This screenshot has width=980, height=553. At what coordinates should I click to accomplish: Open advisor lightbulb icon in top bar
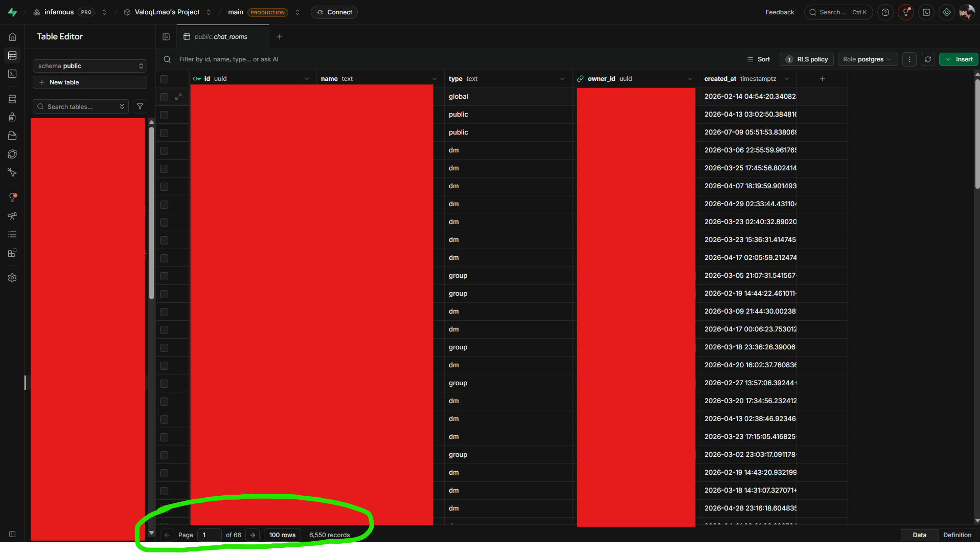click(906, 12)
